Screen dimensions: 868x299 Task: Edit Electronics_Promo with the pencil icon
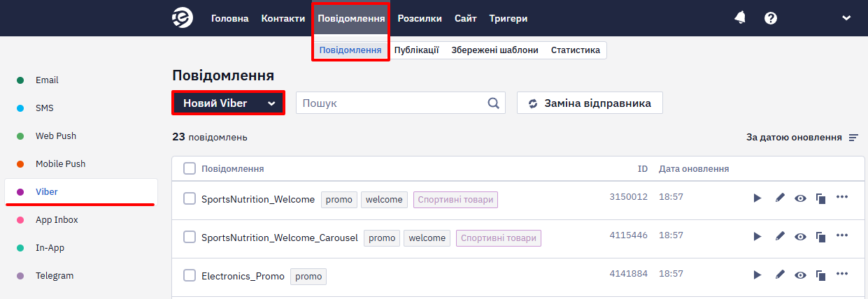pos(781,275)
